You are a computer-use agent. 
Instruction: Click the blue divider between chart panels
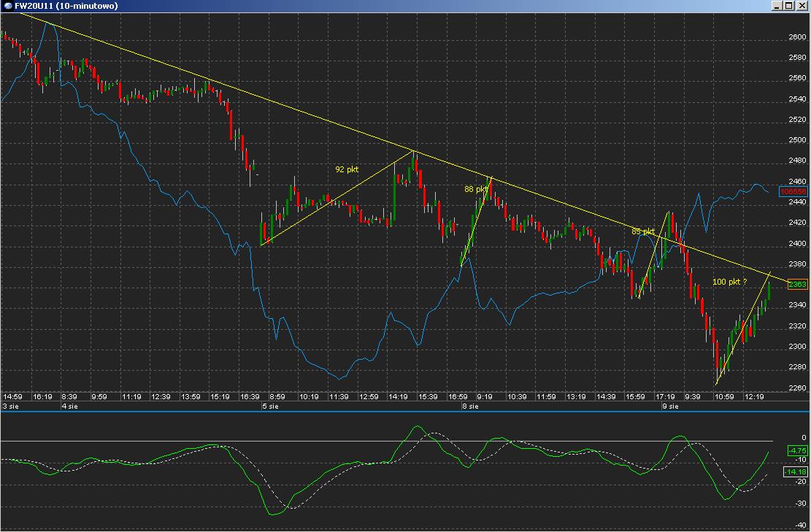click(405, 412)
